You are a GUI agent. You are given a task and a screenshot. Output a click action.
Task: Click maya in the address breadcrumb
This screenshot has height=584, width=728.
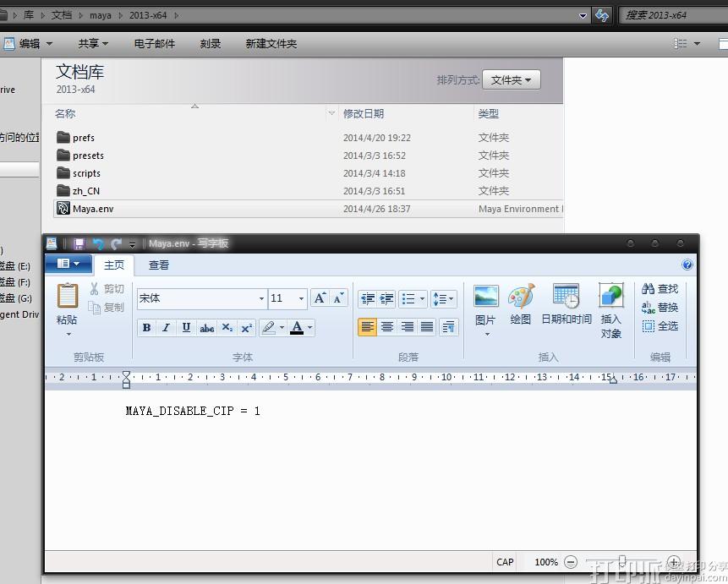tap(101, 15)
